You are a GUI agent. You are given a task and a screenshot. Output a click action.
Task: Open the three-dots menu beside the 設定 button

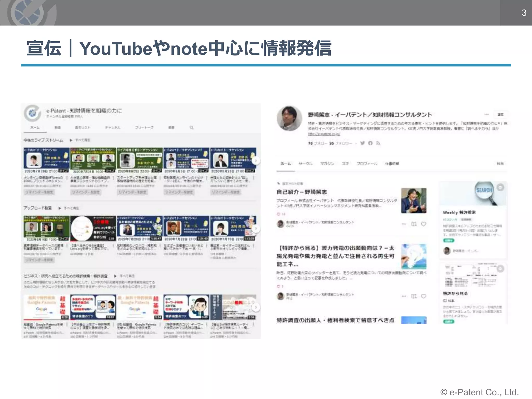(487, 114)
